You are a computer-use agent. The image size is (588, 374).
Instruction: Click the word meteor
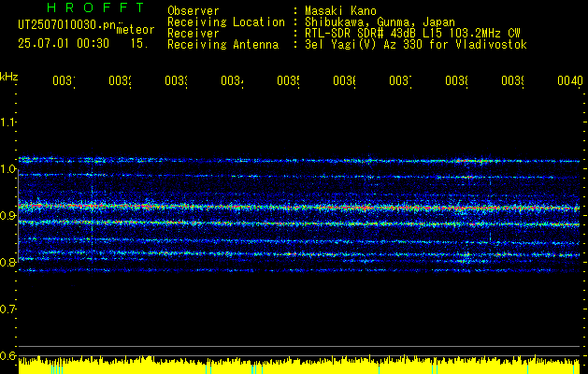[x=136, y=30]
